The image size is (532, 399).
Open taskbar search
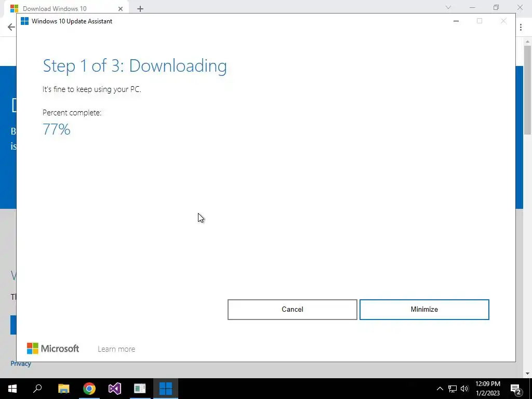[x=37, y=389]
